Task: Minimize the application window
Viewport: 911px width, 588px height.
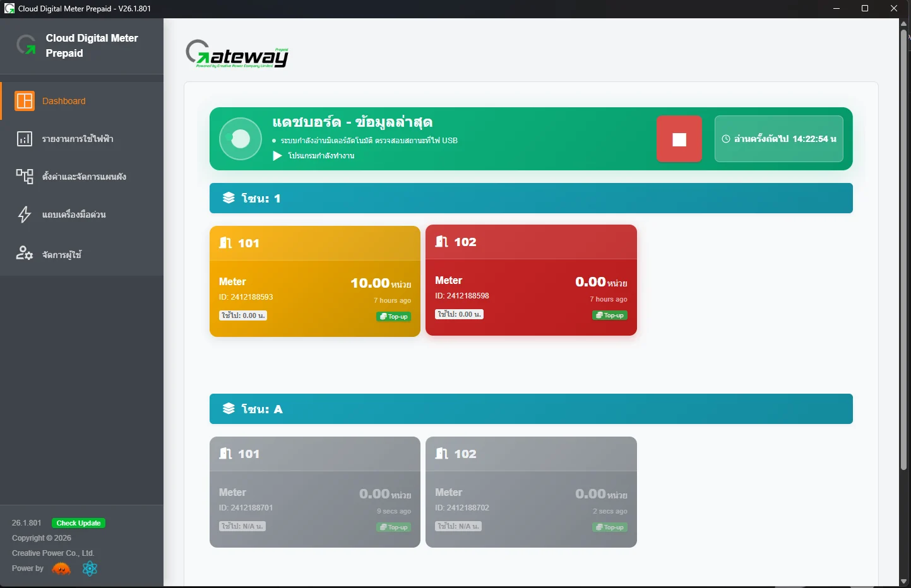Action: coord(836,9)
